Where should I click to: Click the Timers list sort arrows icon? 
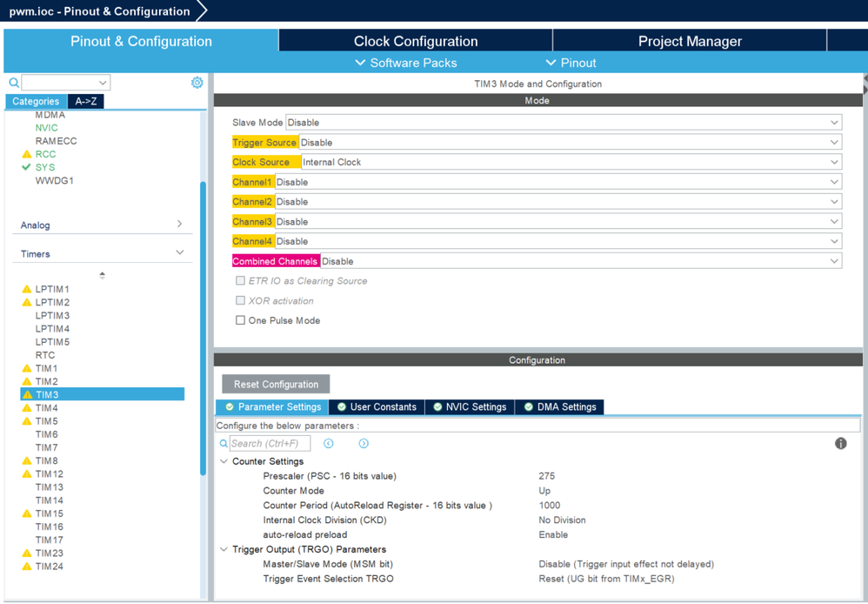pos(102,275)
